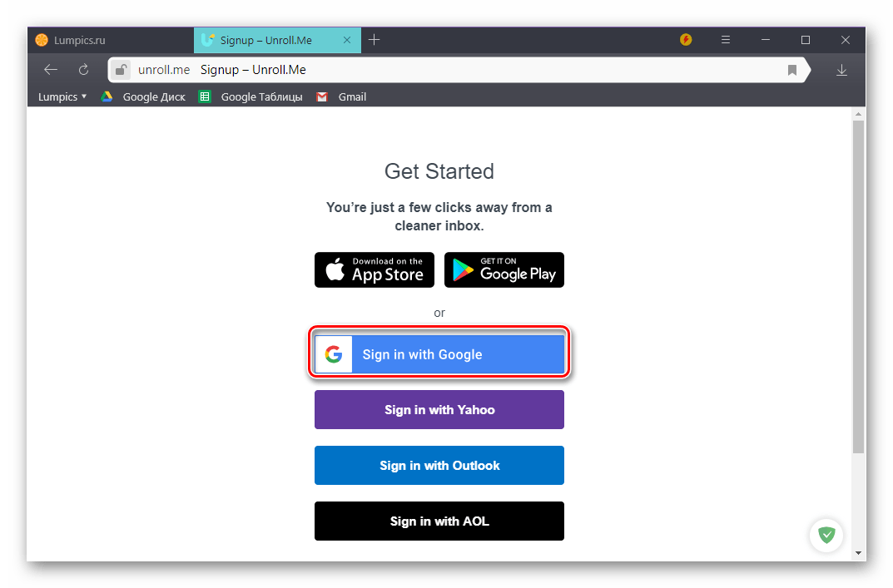
Task: Click the lock icon in address bar
Action: click(x=121, y=70)
